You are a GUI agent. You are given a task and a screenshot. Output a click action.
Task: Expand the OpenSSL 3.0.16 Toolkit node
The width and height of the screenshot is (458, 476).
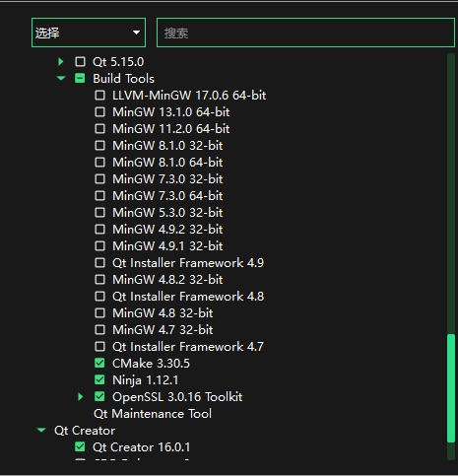point(81,396)
